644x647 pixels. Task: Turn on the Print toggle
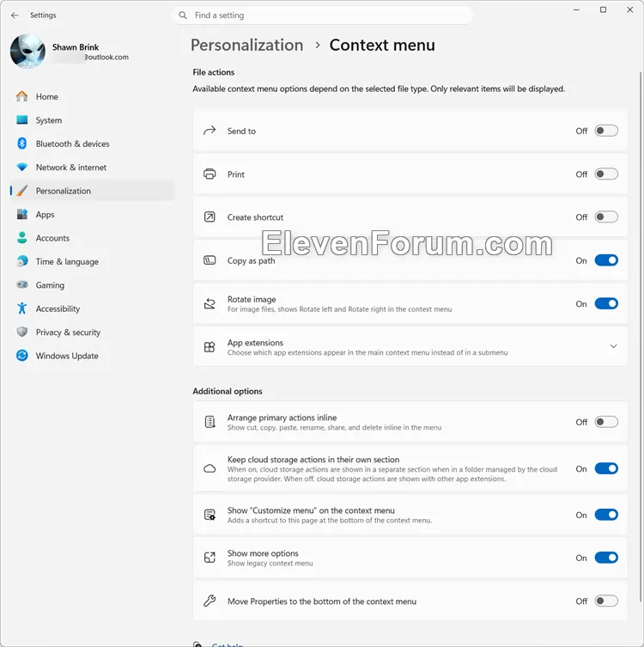[606, 174]
